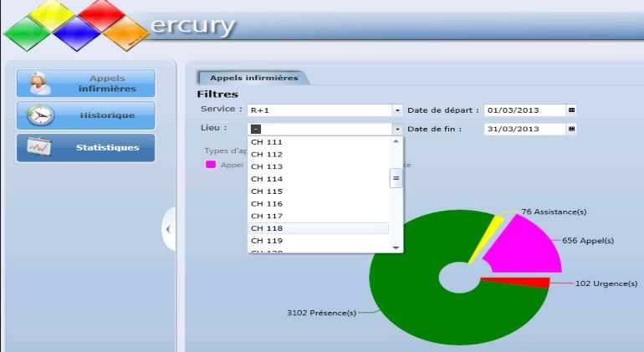644x352 pixels.
Task: Select CH 119 in the list
Action: coord(319,241)
